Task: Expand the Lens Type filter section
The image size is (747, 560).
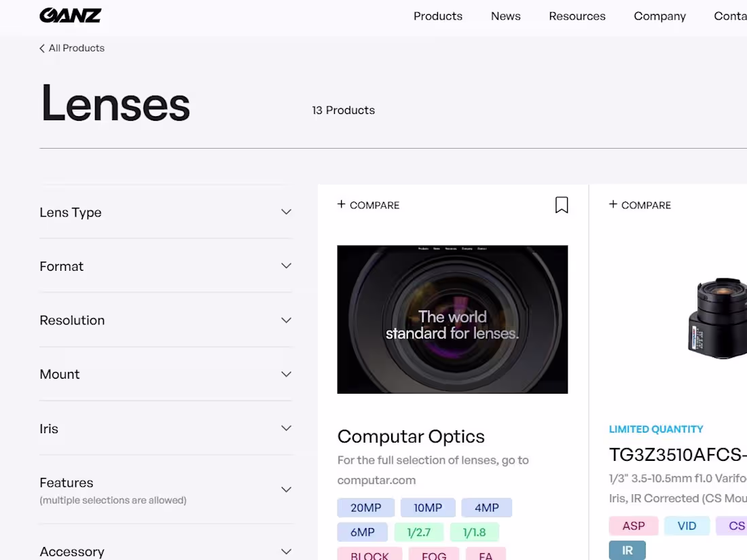Action: tap(286, 211)
